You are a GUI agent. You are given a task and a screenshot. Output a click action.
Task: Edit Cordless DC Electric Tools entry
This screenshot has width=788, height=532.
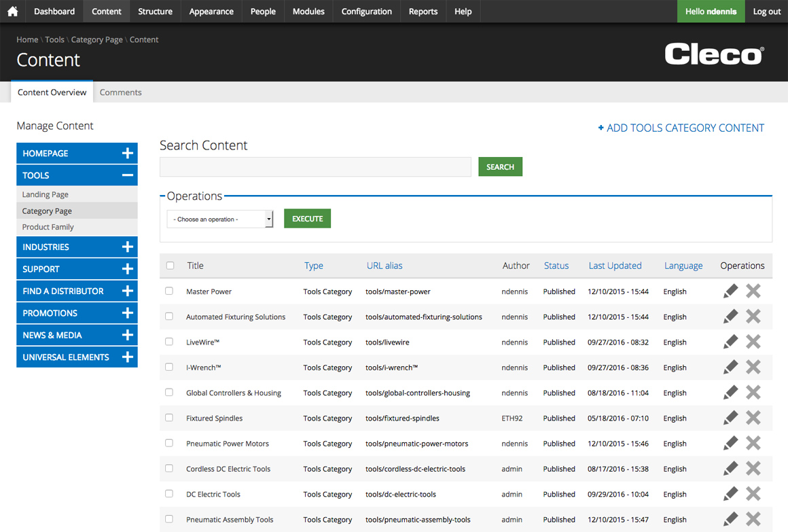[x=731, y=469]
